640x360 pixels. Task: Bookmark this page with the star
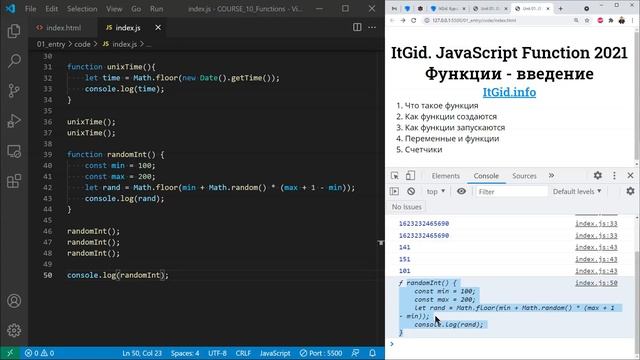(x=587, y=20)
